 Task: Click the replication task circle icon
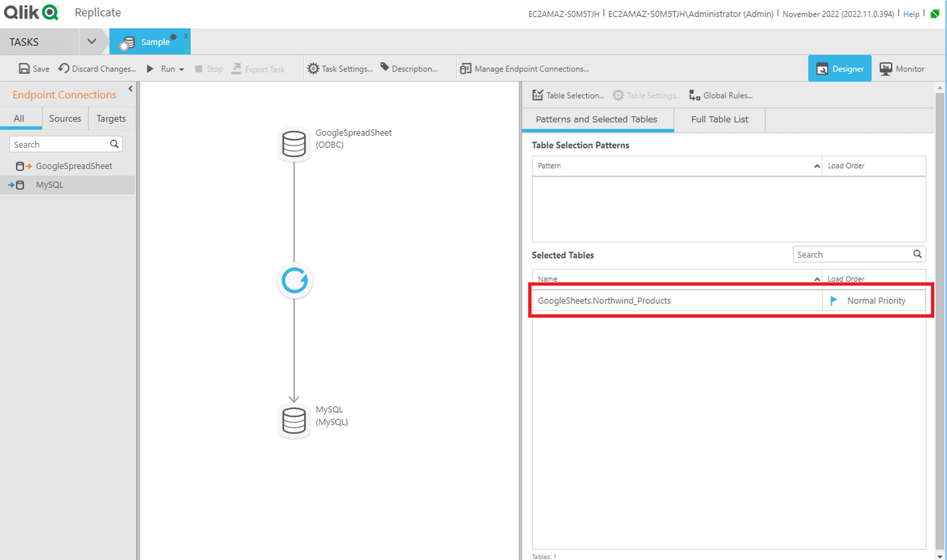(x=294, y=280)
